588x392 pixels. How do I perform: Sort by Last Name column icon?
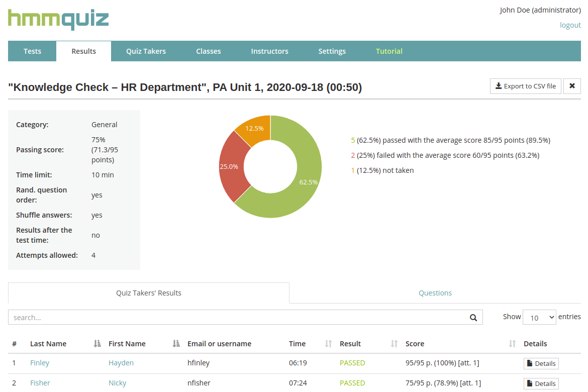(x=97, y=344)
